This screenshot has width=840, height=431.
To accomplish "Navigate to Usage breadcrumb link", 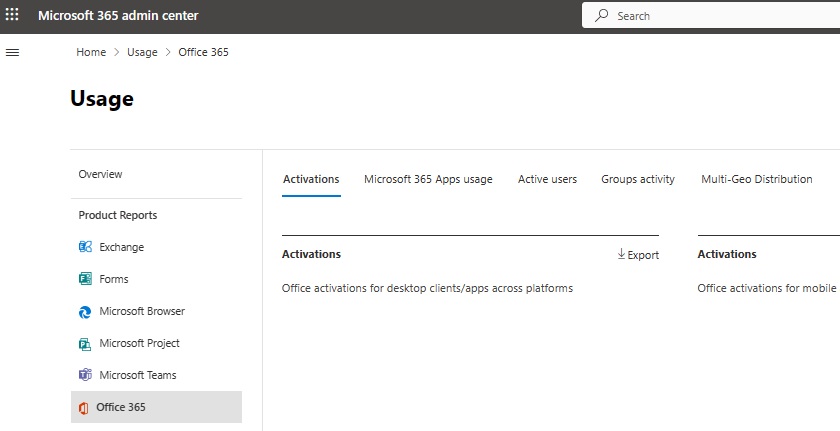I will pyautogui.click(x=142, y=52).
